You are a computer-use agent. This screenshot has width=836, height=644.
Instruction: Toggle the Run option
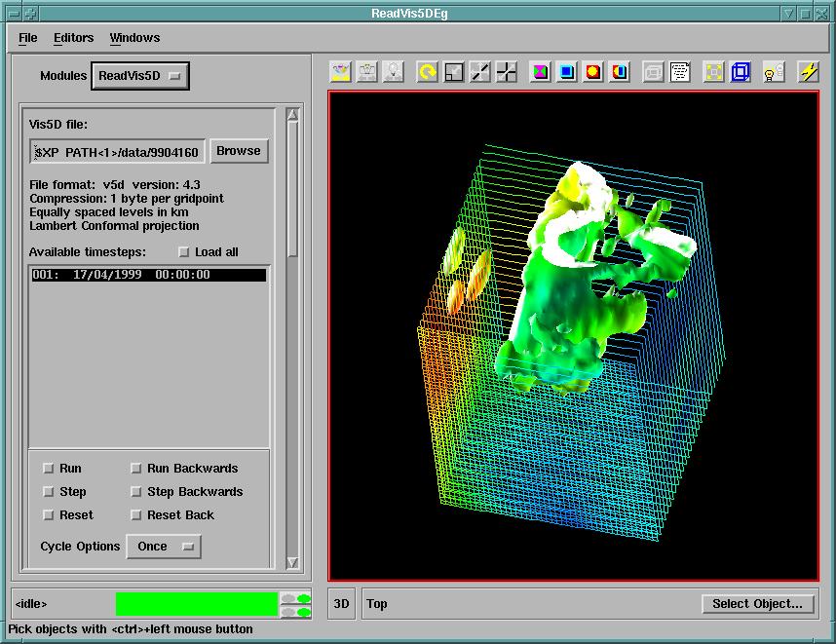click(49, 469)
